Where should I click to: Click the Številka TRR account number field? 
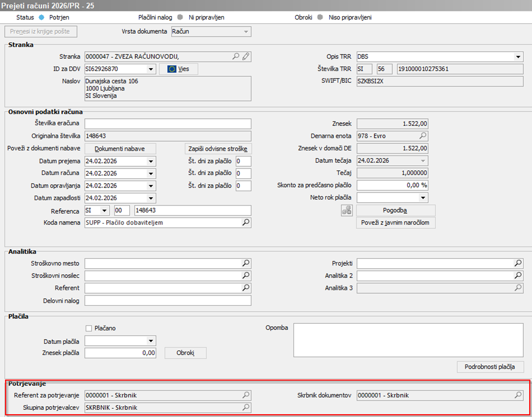460,69
